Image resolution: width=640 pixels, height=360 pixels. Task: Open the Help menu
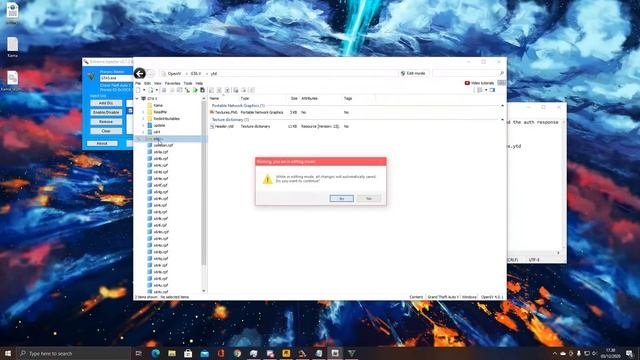point(199,83)
